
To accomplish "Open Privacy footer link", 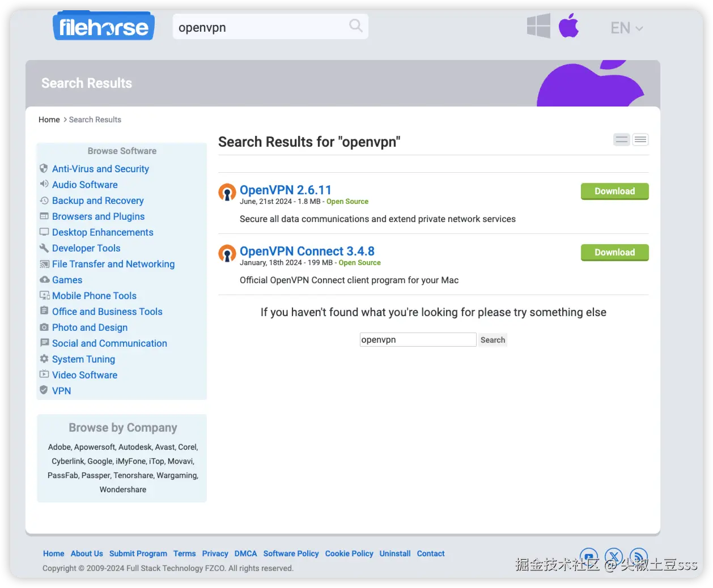I will click(215, 553).
